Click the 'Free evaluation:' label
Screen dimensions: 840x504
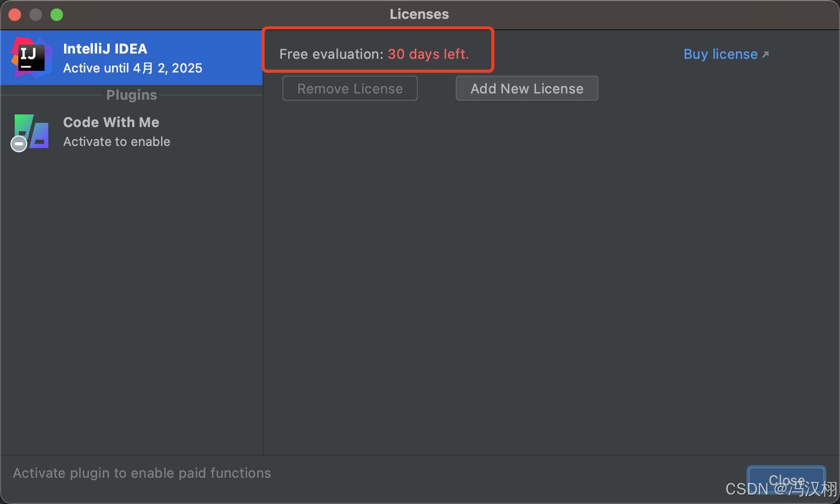coord(331,54)
